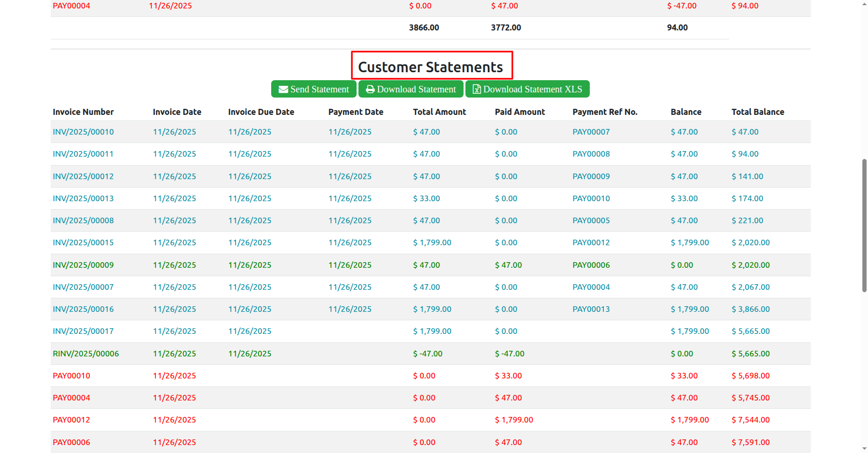
Task: Select the red PAY00012 payment row
Action: coord(71,420)
